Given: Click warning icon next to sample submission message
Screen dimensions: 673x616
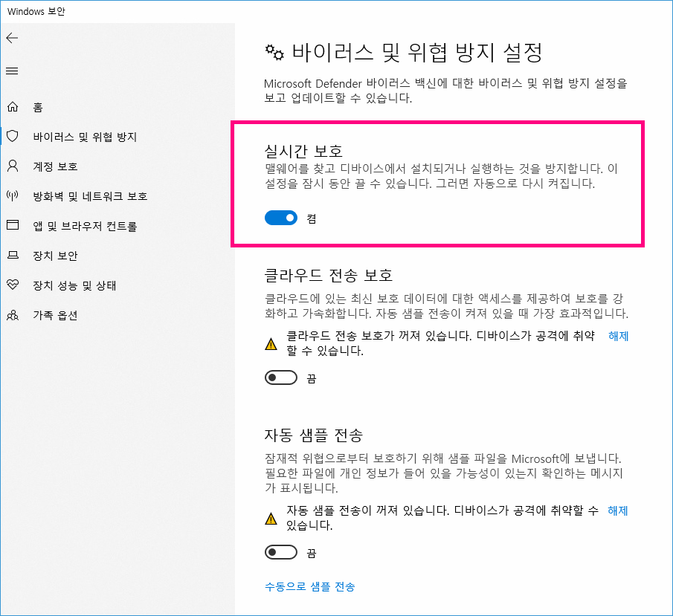Looking at the screenshot, I should (271, 519).
